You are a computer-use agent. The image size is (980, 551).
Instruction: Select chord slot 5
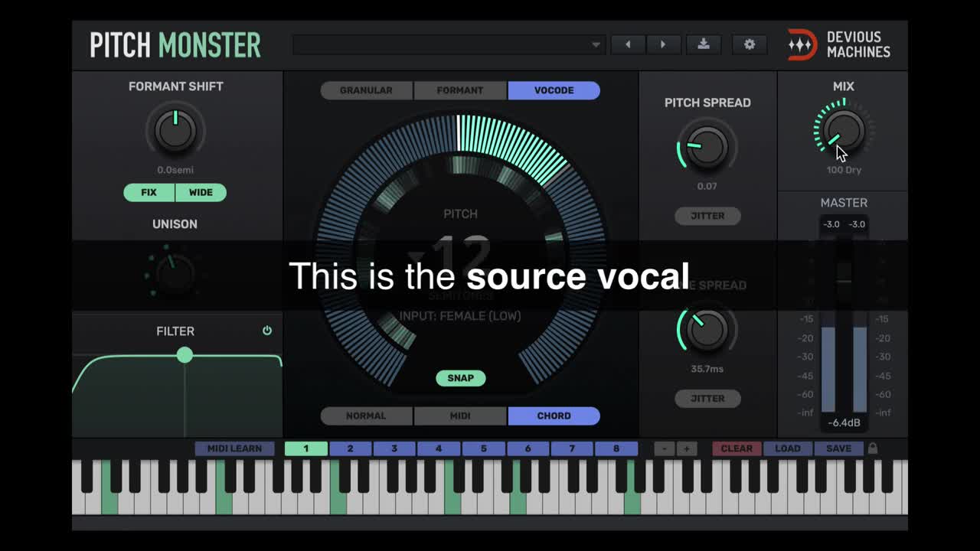[x=483, y=448]
